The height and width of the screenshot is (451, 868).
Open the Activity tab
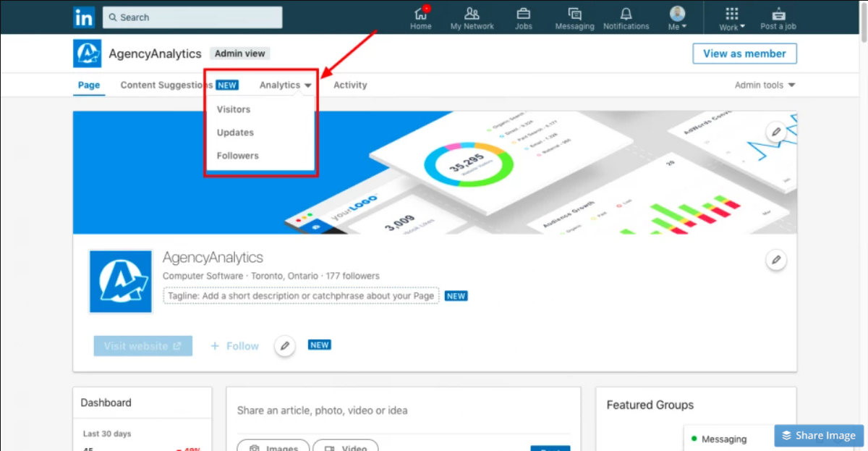coord(350,85)
